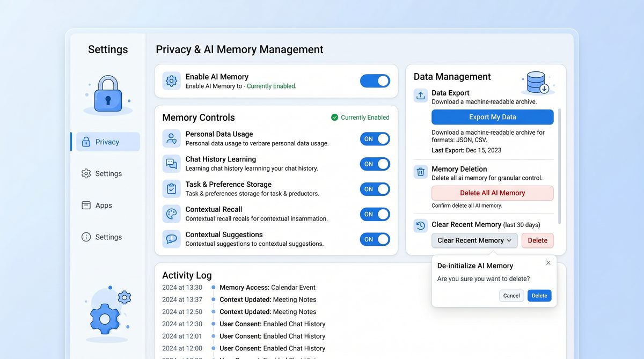The height and width of the screenshot is (359, 644).
Task: Click the timeline dot for 2024 at 12:01
Action: click(x=213, y=336)
